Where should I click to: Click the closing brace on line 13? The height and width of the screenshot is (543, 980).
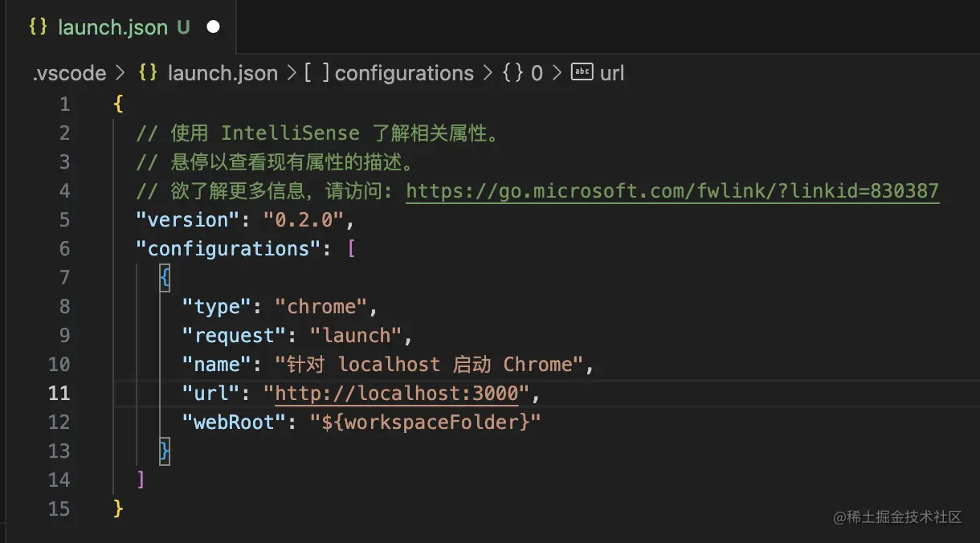(165, 451)
